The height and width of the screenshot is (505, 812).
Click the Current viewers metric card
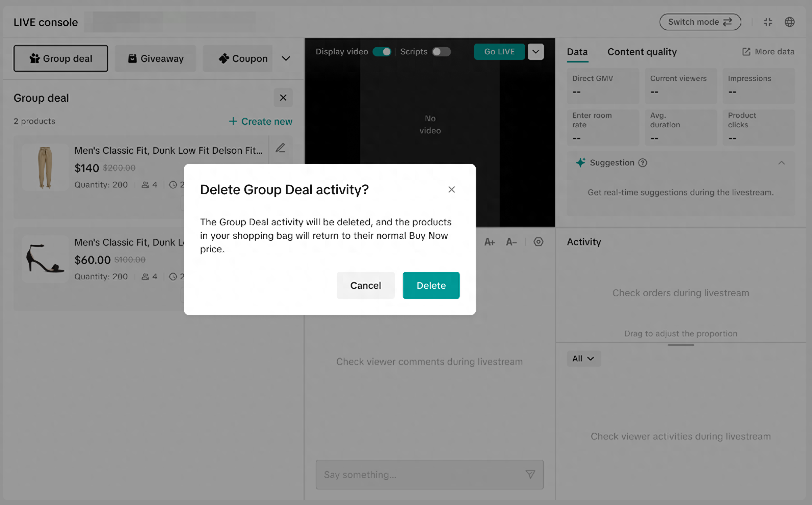coord(680,86)
